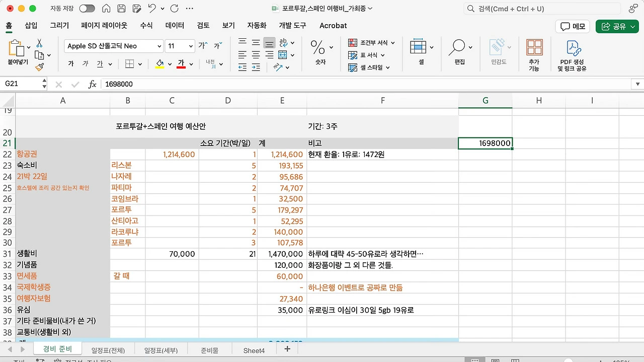The height and width of the screenshot is (362, 644).
Task: Toggle bottom vertical alignment
Action: click(x=270, y=42)
